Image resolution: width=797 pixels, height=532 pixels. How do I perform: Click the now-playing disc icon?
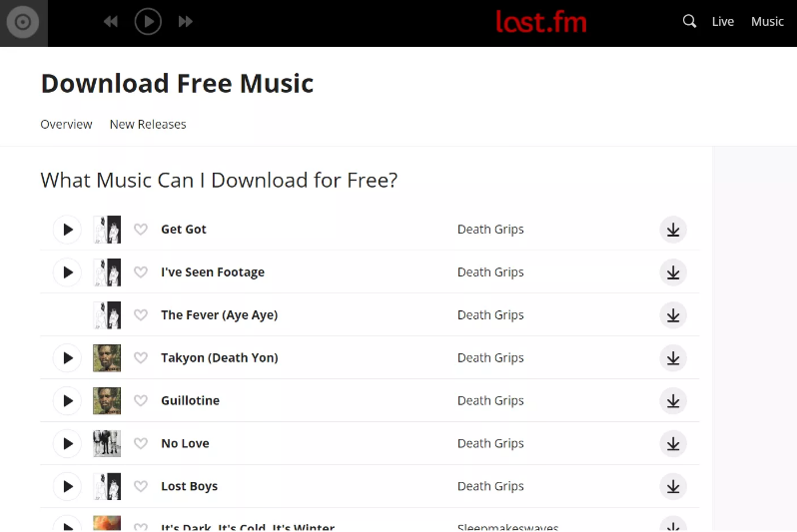click(x=23, y=22)
